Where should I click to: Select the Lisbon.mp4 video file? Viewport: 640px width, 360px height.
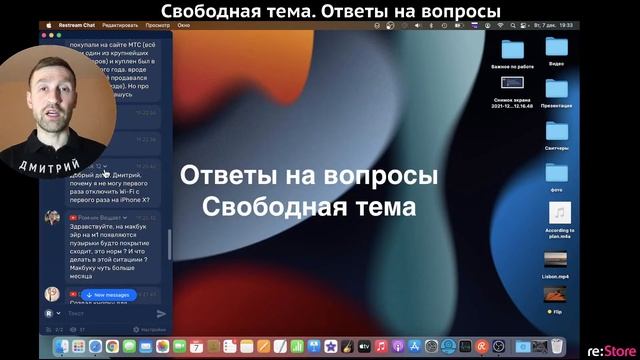click(555, 264)
